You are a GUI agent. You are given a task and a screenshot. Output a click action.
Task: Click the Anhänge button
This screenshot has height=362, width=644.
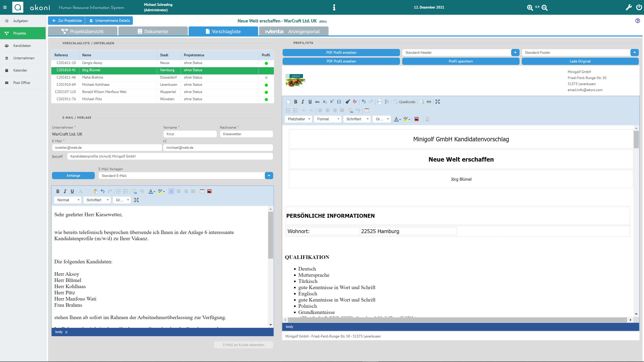coord(73,176)
